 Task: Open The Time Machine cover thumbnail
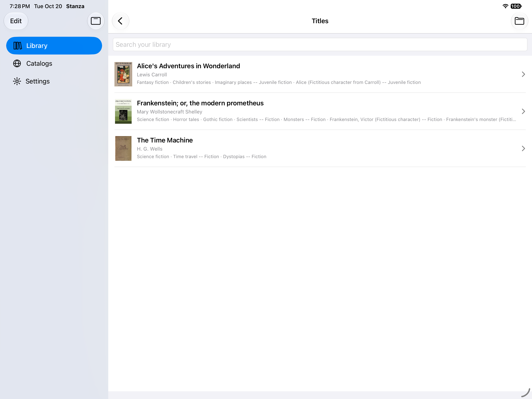pyautogui.click(x=123, y=148)
